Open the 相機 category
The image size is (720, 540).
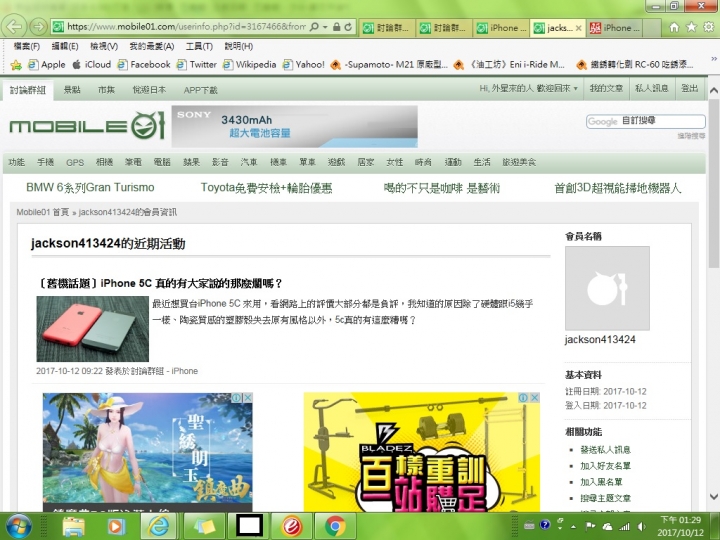[104, 162]
